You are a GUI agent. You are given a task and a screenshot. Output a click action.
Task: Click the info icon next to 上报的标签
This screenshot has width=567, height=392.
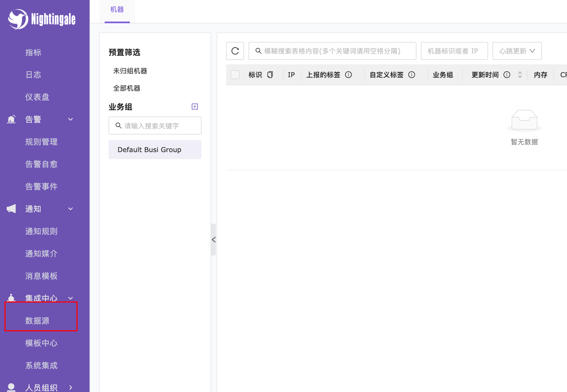pyautogui.click(x=348, y=75)
